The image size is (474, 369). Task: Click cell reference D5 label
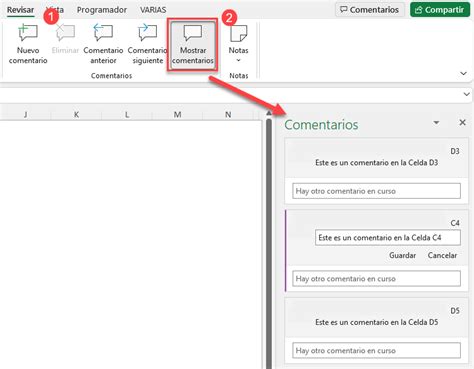pyautogui.click(x=455, y=311)
